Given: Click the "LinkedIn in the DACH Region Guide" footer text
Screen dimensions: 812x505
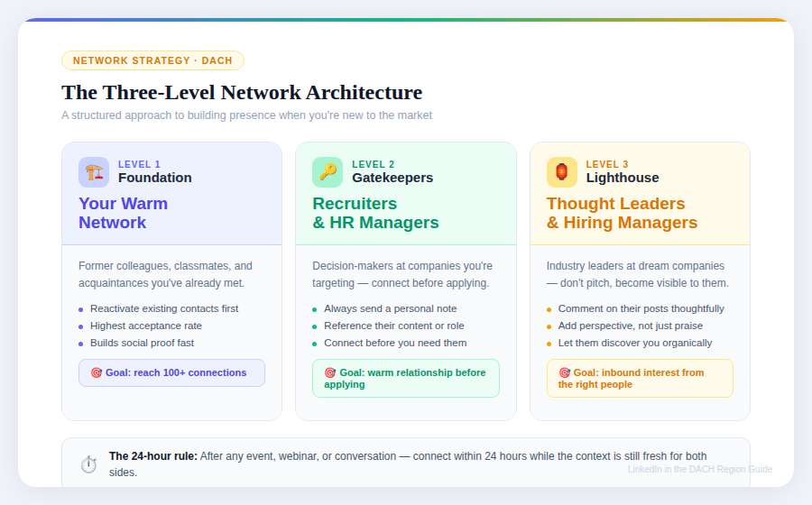Looking at the screenshot, I should point(699,469).
